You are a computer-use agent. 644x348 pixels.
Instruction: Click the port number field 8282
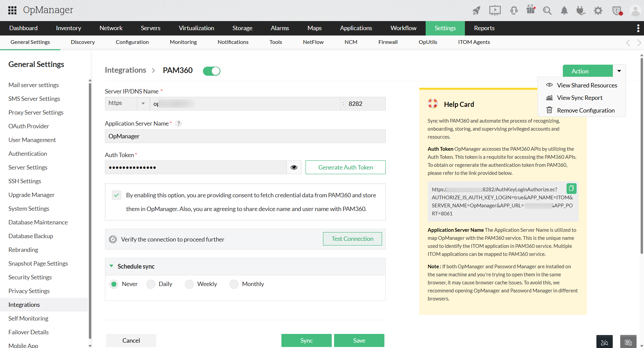(x=365, y=104)
